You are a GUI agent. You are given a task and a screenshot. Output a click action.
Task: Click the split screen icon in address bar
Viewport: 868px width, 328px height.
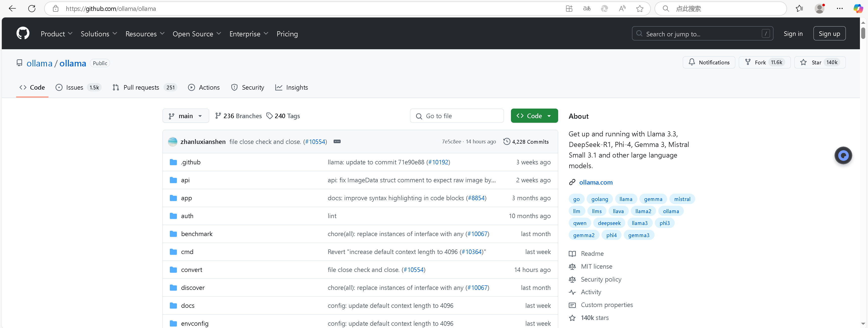coord(569,9)
